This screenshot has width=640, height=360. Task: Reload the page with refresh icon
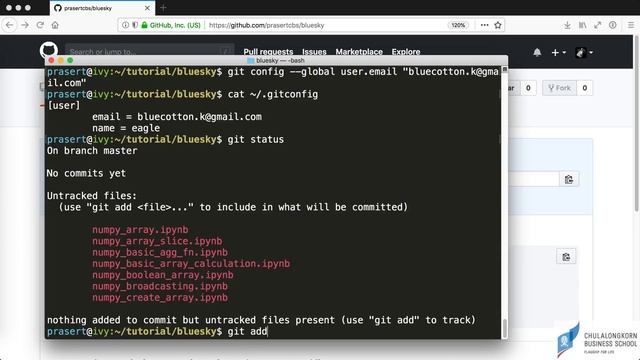tap(40, 25)
